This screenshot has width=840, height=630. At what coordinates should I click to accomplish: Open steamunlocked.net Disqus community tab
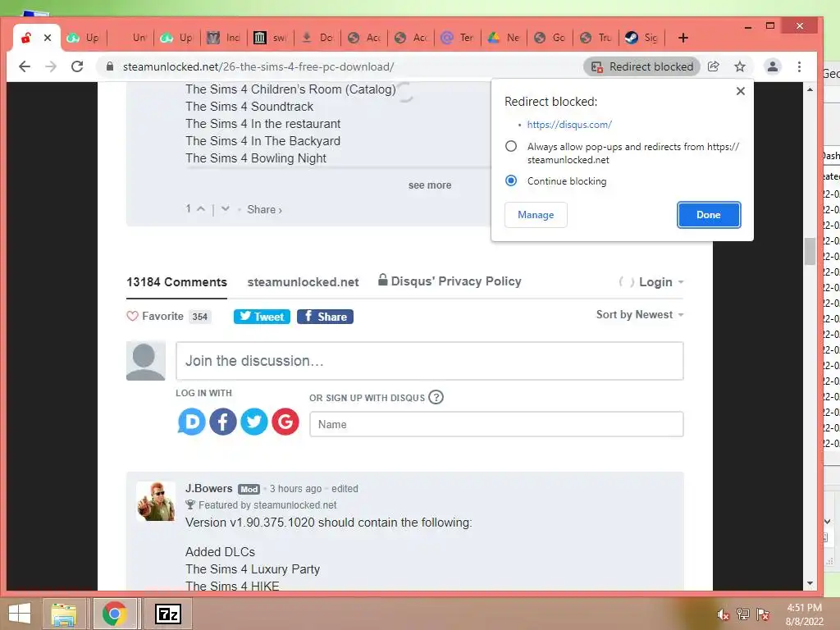303,282
